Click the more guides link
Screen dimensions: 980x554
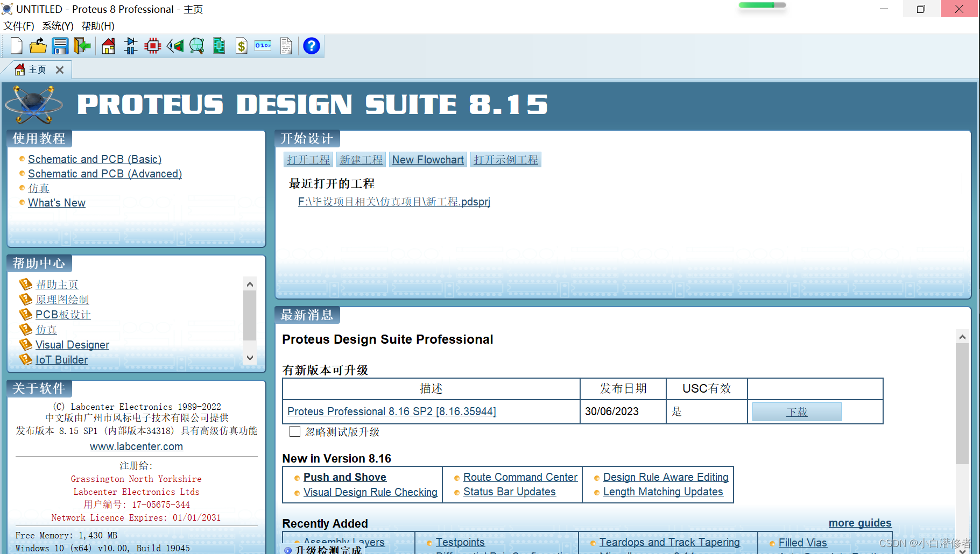[860, 523]
